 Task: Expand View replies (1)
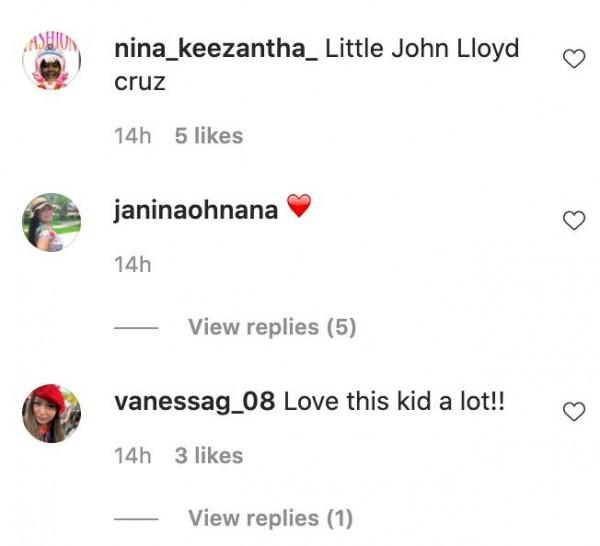270,518
